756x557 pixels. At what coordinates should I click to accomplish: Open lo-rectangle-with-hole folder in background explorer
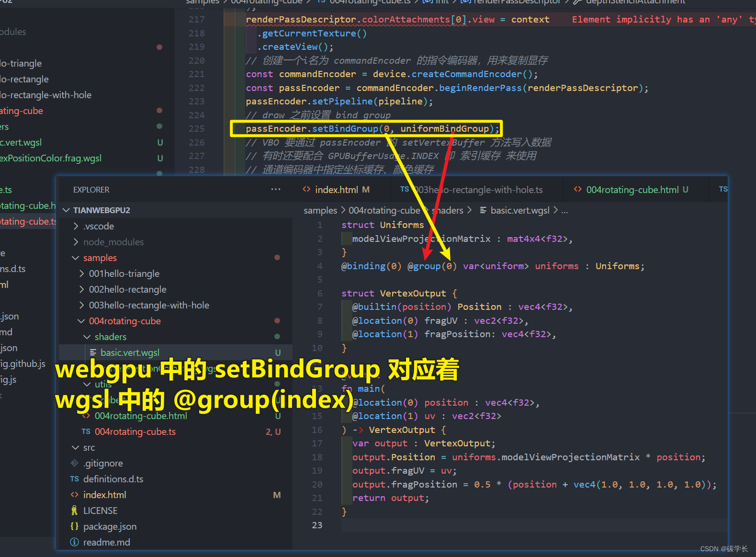coord(45,95)
